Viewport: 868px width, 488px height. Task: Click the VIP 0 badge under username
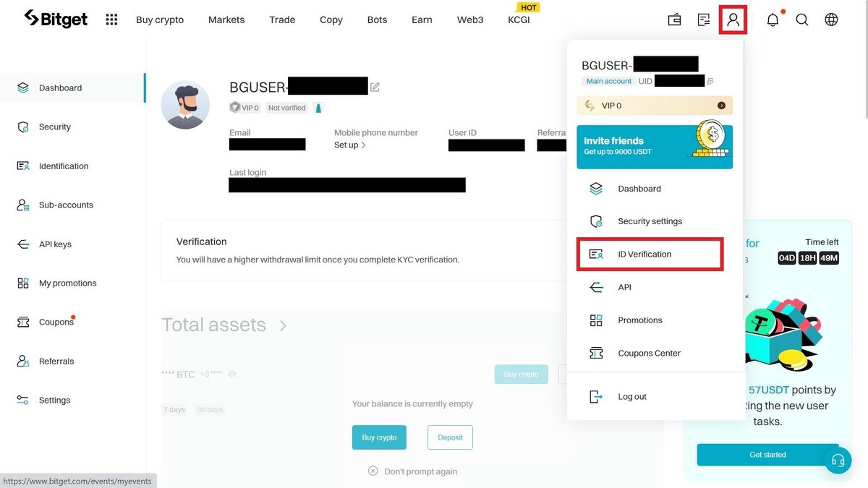click(245, 108)
